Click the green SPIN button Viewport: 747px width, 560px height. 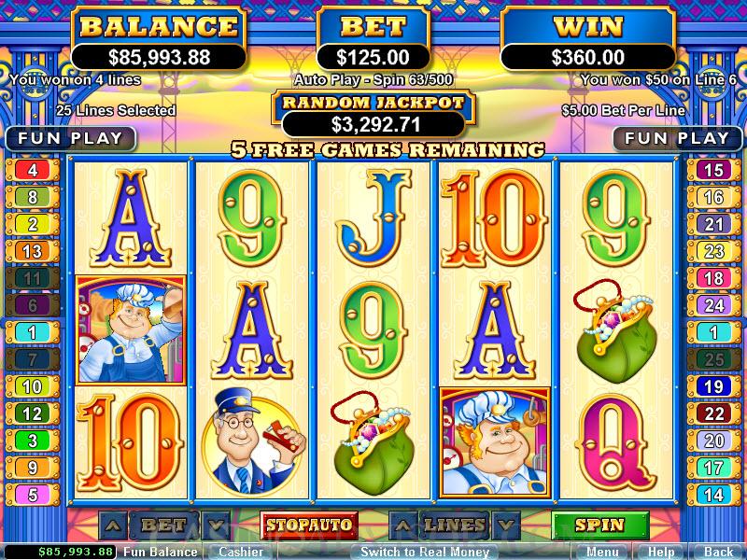point(599,525)
